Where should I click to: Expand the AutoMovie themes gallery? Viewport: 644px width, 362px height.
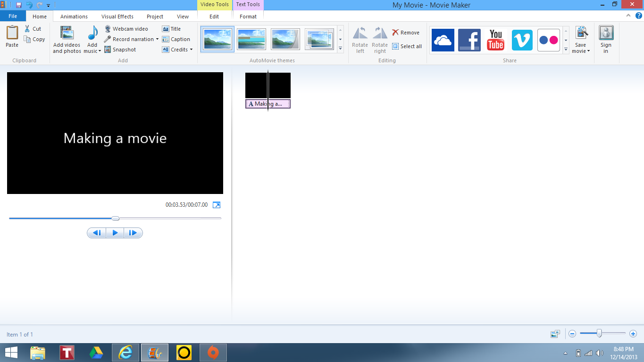coord(341,48)
